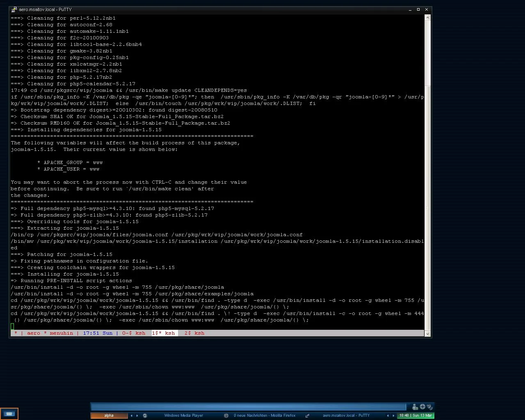
Task: Click the alpha workspace button
Action: pos(109,415)
